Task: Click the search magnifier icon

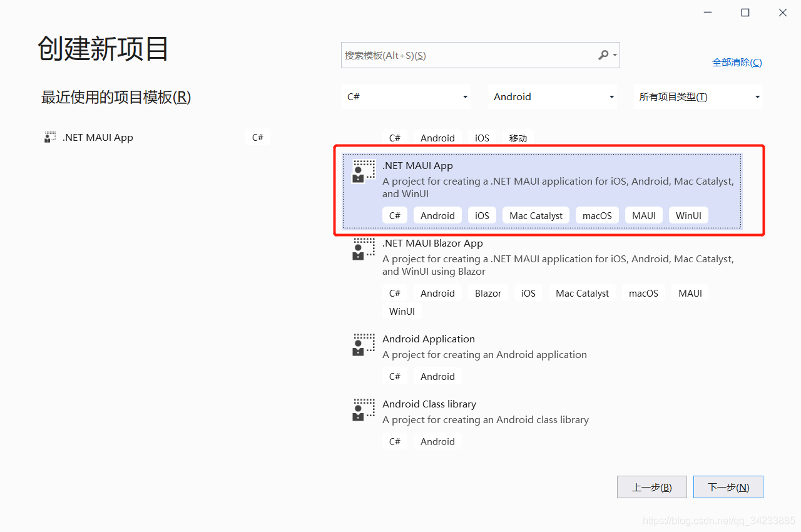Action: point(603,55)
